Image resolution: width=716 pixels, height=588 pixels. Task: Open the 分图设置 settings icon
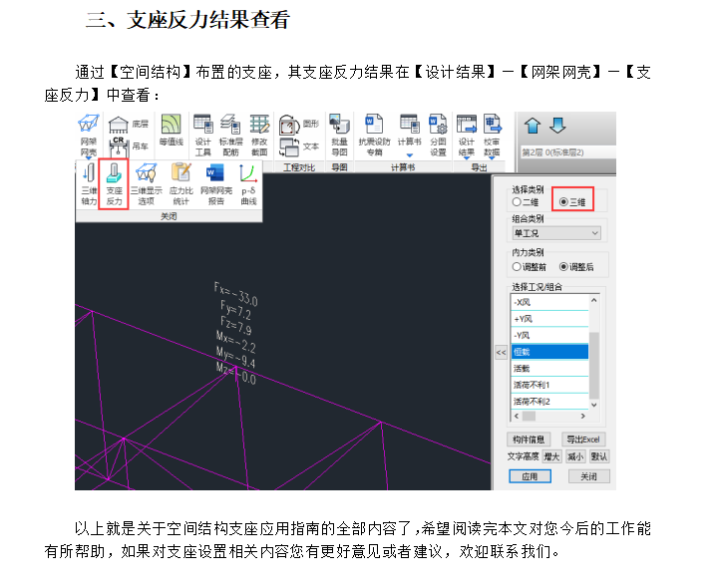(438, 125)
